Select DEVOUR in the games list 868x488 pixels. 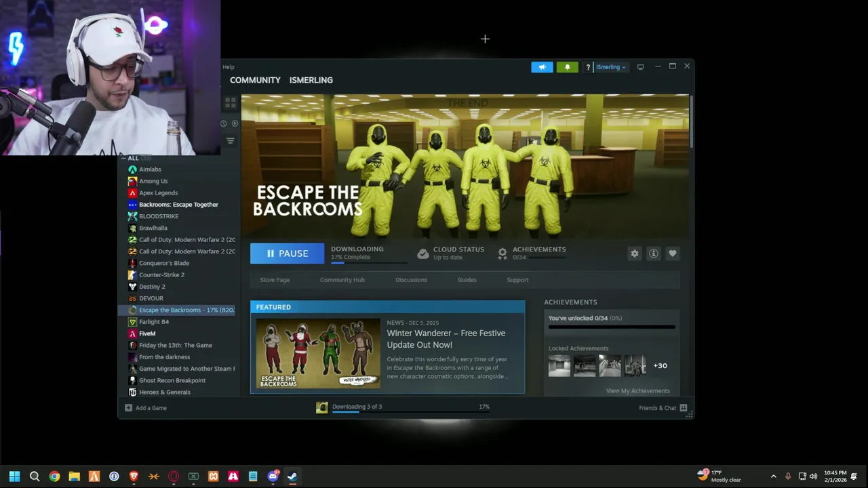(151, 298)
